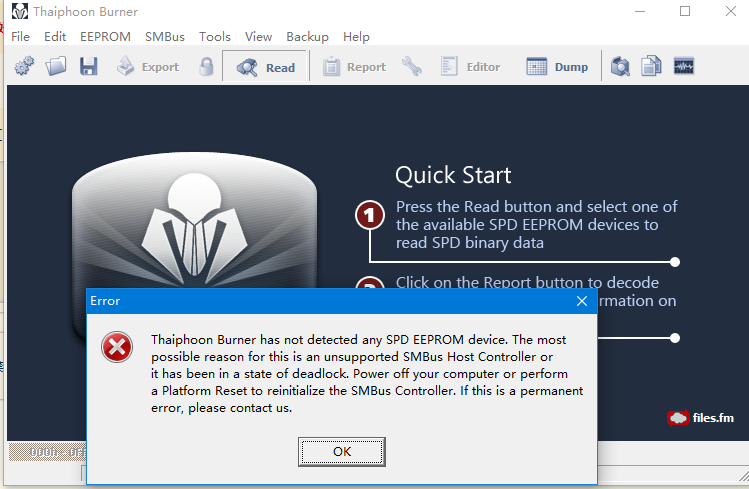Click the "Press the Read button" instruction text
Viewport: 749px width, 489px height.
click(536, 224)
